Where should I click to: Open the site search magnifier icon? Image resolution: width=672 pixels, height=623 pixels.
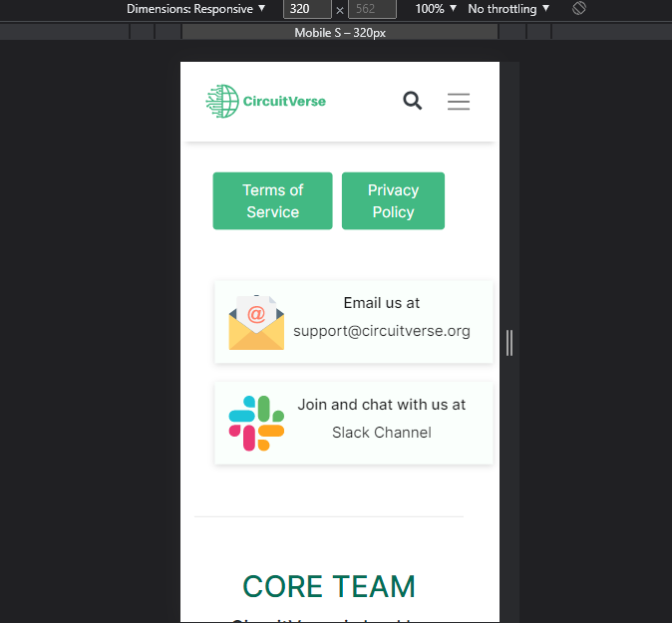coord(413,101)
